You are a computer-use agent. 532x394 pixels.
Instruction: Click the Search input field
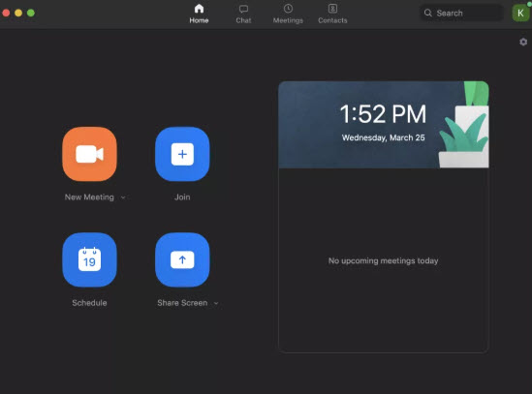coord(462,13)
